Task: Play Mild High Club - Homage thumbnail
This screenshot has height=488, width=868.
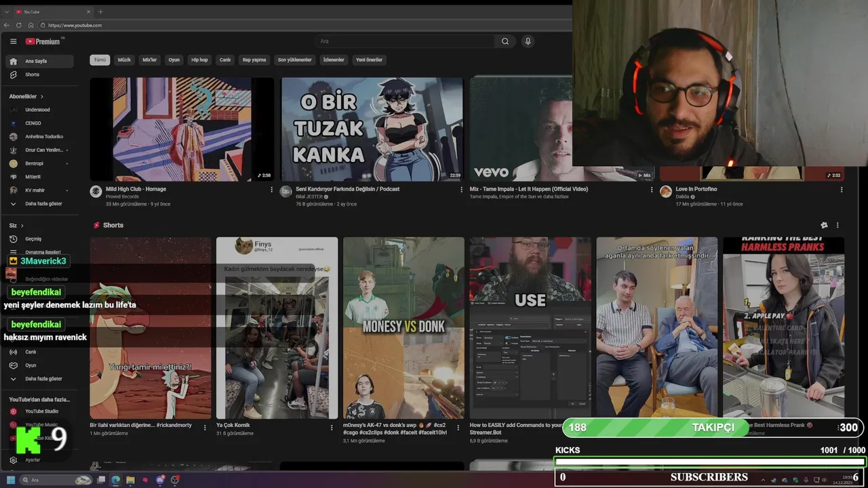Action: click(182, 129)
